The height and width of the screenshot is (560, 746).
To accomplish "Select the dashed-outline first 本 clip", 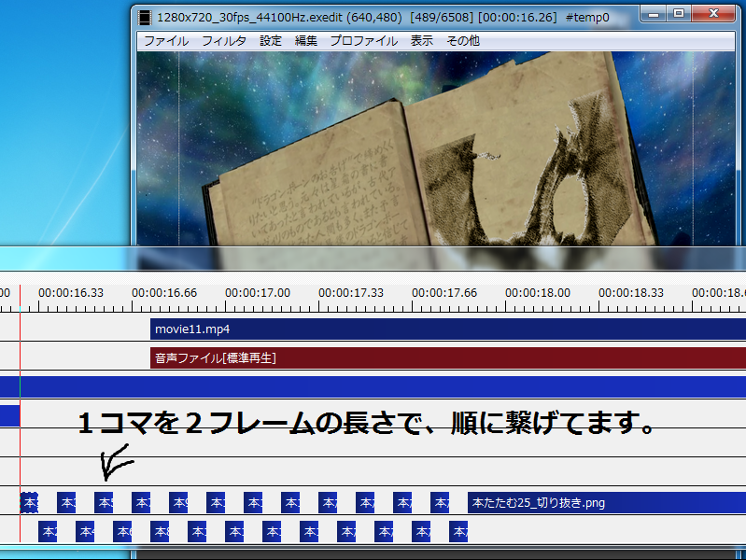I will (x=29, y=503).
